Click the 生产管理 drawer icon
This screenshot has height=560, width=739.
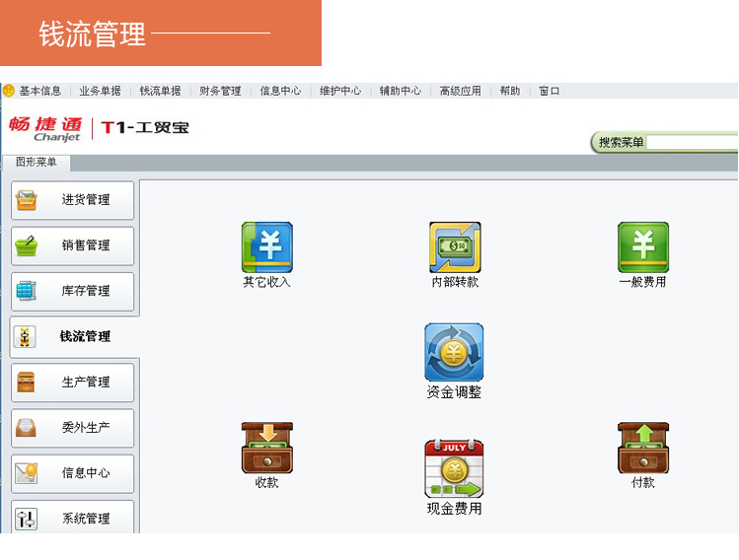[26, 382]
